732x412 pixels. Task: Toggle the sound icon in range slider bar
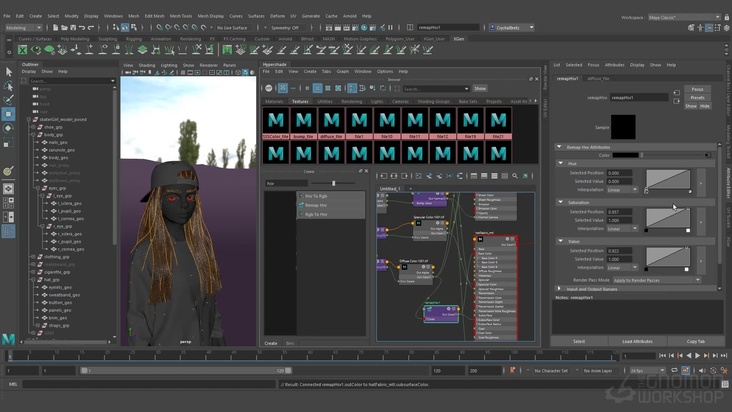point(703,370)
